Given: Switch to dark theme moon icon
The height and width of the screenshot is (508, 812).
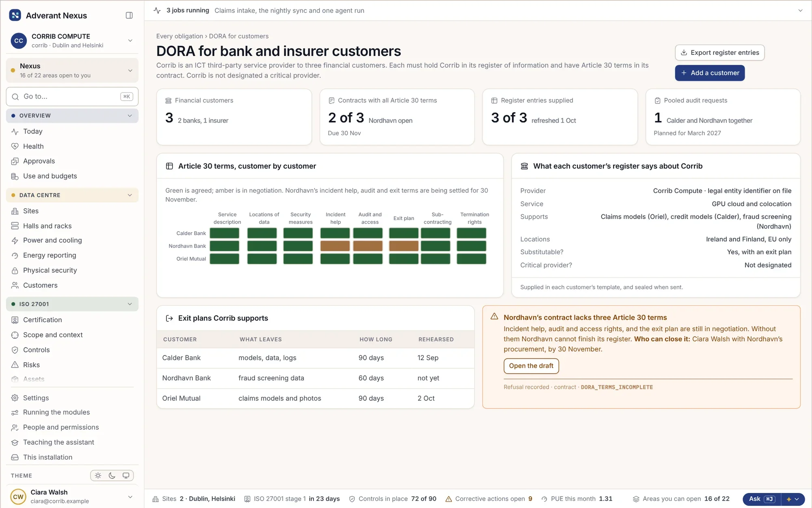Looking at the screenshot, I should (112, 476).
